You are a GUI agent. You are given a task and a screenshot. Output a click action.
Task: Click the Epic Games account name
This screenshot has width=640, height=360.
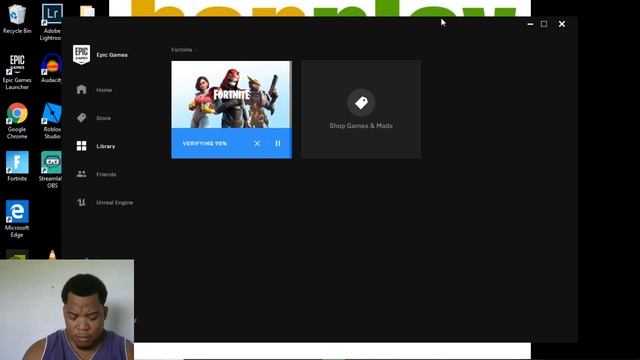coord(112,55)
